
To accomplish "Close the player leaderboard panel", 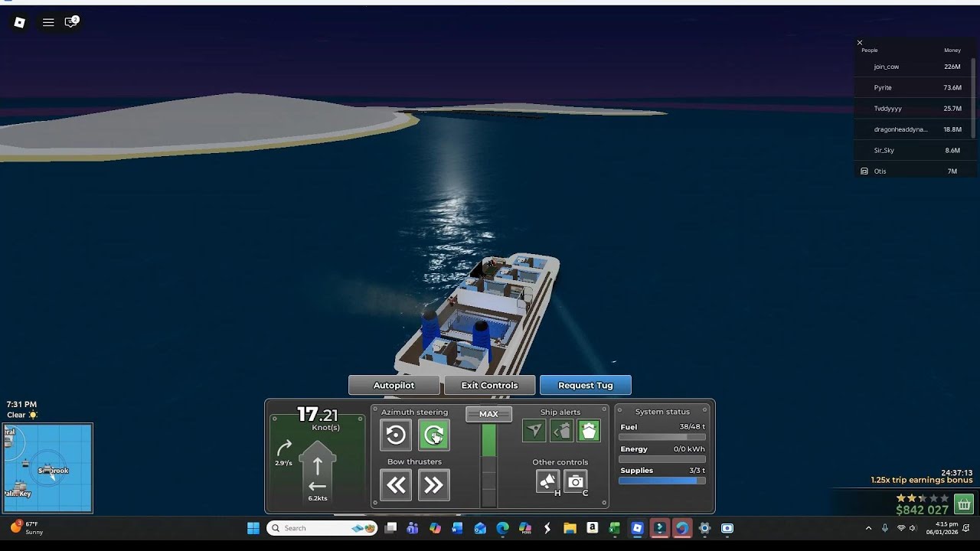I will pos(860,43).
